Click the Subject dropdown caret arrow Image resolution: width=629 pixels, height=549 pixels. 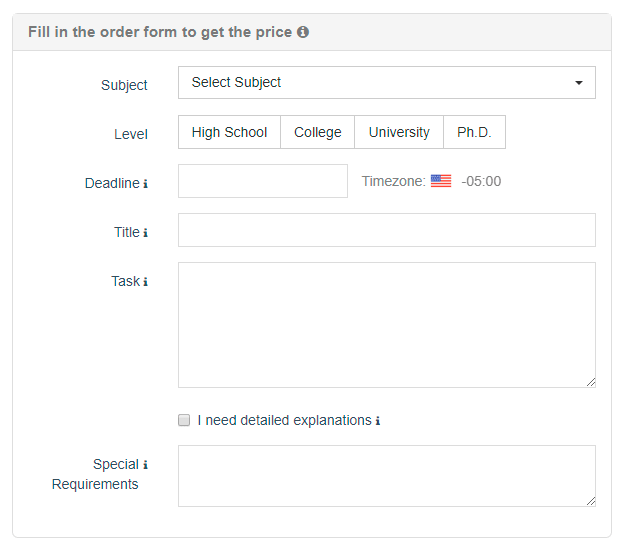click(579, 83)
